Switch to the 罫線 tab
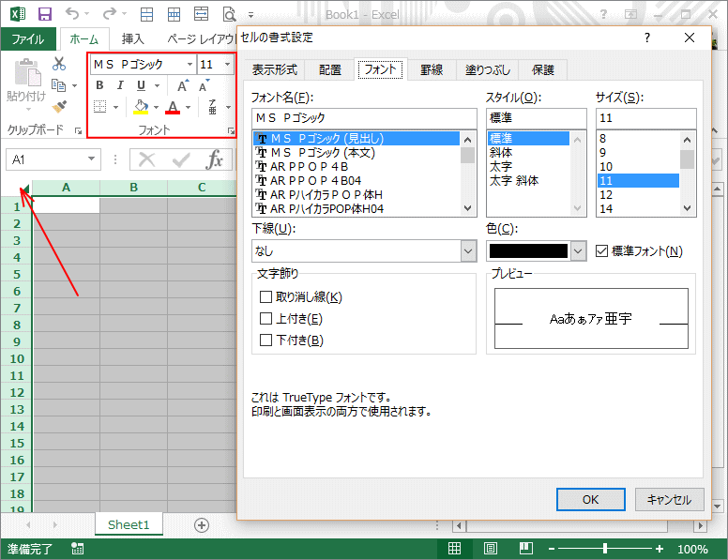Viewport: 728px width, 560px height. click(432, 69)
